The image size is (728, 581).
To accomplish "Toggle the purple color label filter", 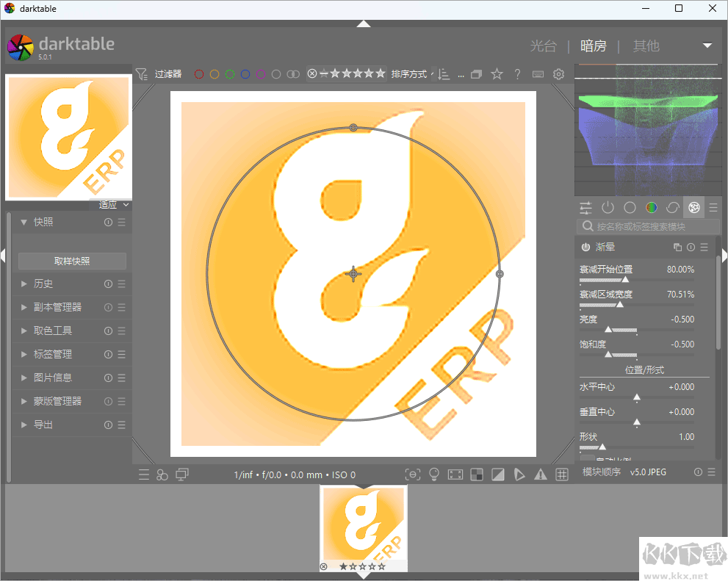I will (261, 74).
